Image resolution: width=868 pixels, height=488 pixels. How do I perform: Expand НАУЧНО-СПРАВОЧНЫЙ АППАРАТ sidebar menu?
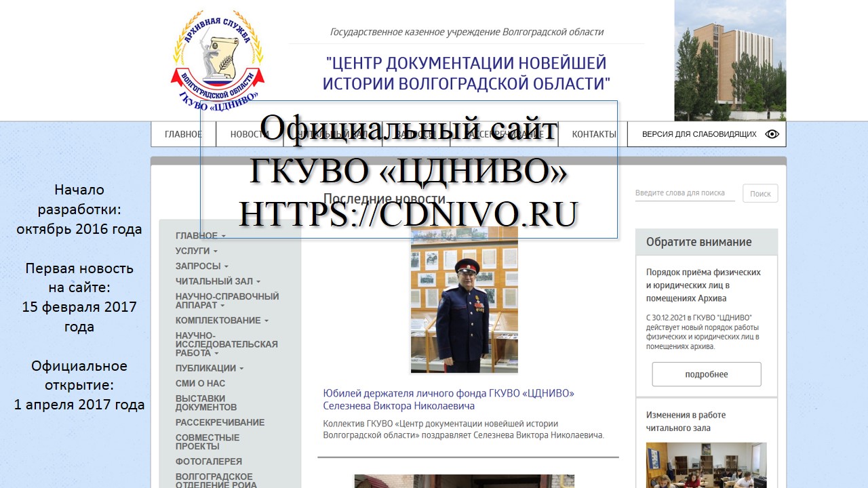pyautogui.click(x=227, y=301)
